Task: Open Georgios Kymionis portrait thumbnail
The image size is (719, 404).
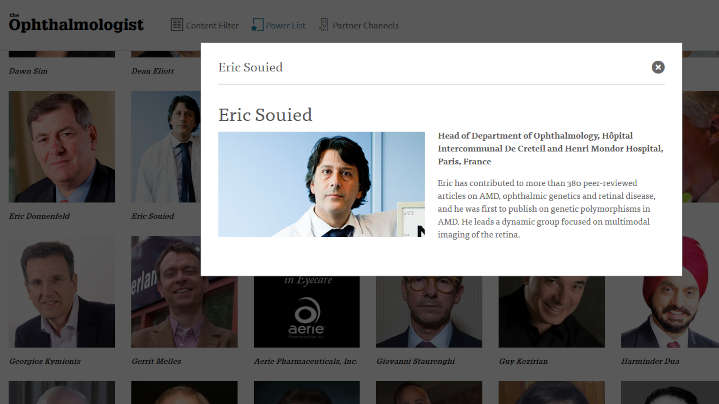Action: click(62, 292)
